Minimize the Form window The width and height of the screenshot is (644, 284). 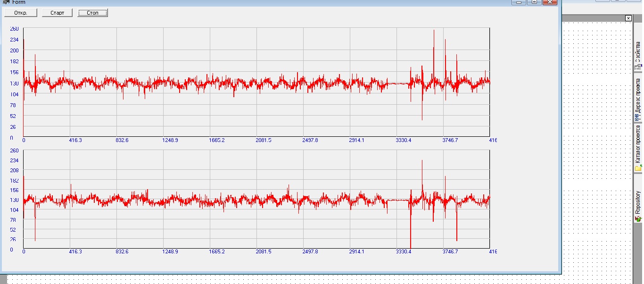[519, 2]
